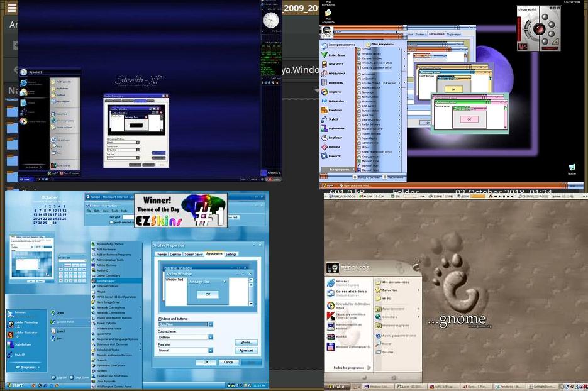The height and width of the screenshot is (391, 588).
Task: Expand Todos los programas in gnome start menu
Action: click(352, 368)
